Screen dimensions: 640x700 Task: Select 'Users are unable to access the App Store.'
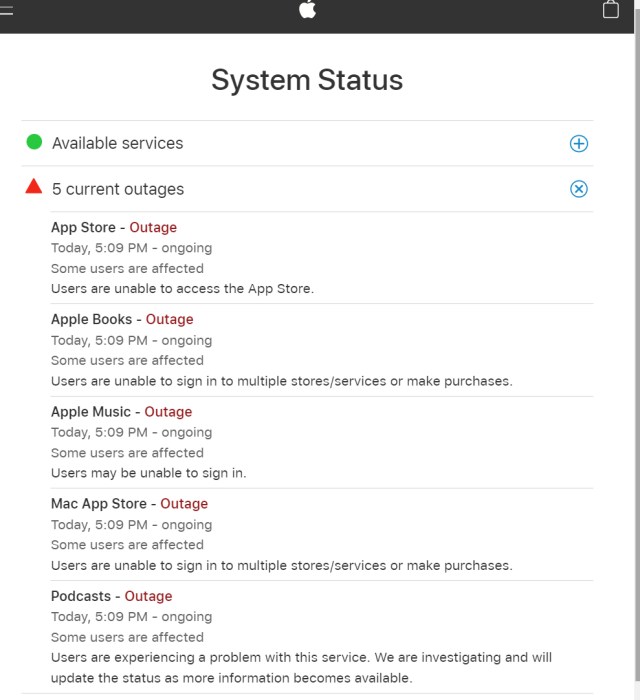point(183,289)
